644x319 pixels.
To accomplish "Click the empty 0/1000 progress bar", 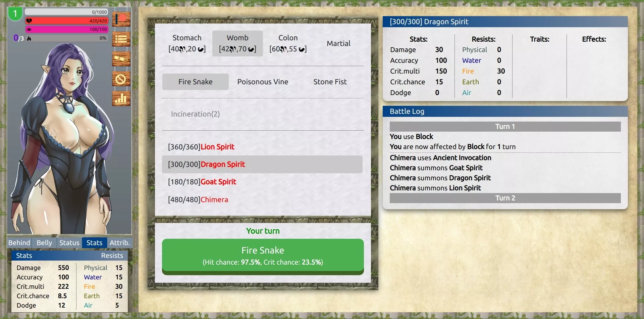I will click(x=67, y=11).
